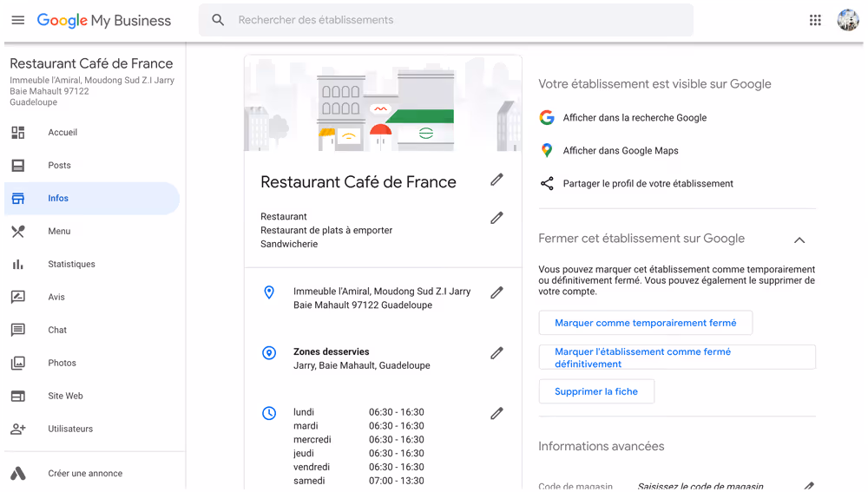Click the Google My Business logo
The image size is (868, 492).
(104, 21)
